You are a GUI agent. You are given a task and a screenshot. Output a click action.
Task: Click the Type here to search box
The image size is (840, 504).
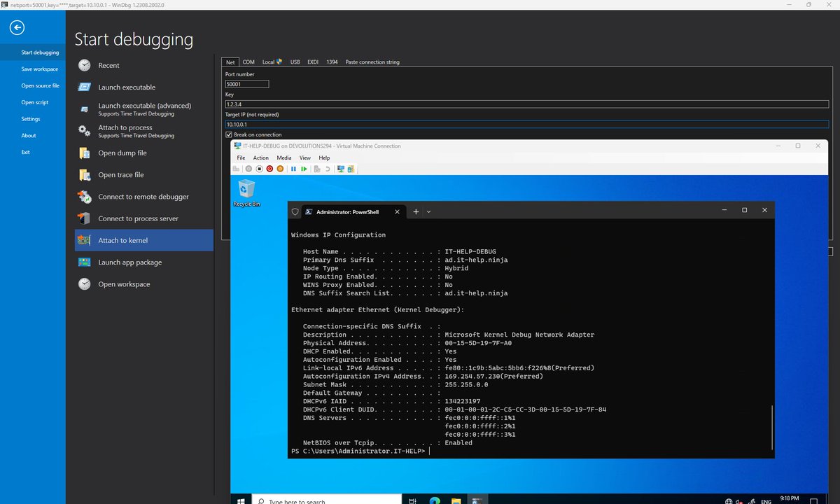pyautogui.click(x=327, y=500)
